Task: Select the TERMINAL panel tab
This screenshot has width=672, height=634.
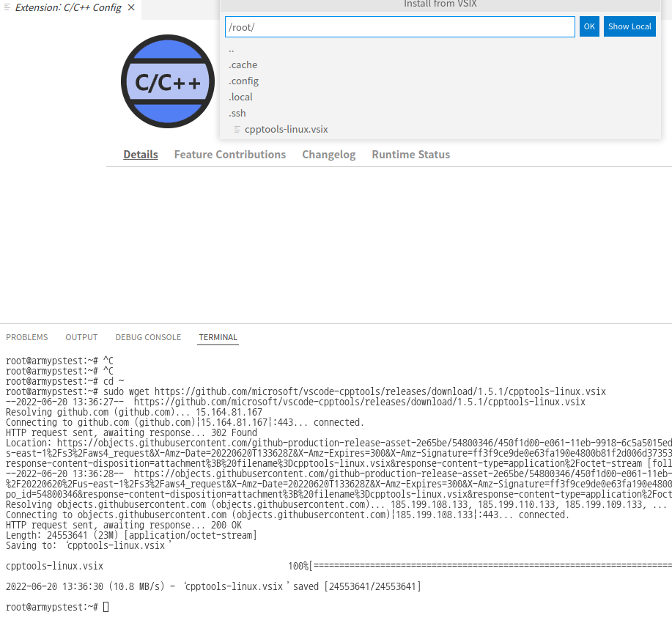Action: (218, 337)
